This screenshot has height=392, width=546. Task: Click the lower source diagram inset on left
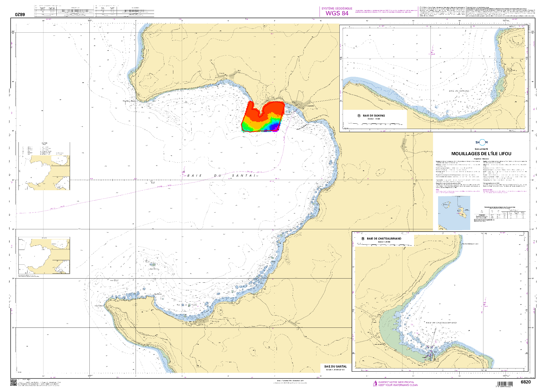tap(44, 255)
